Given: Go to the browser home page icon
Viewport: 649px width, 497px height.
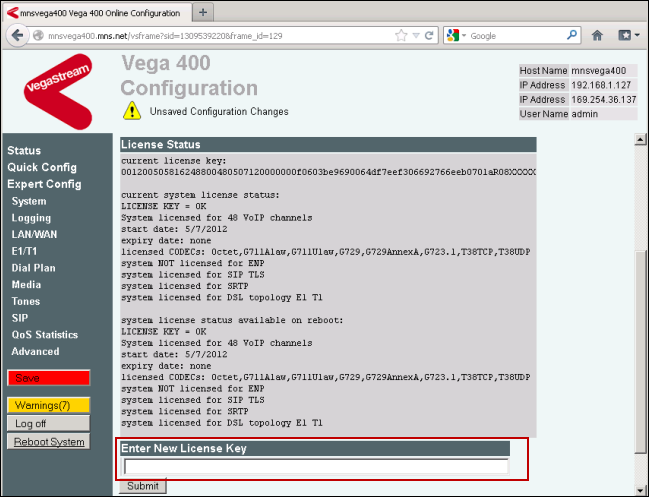Looking at the screenshot, I should 597,35.
